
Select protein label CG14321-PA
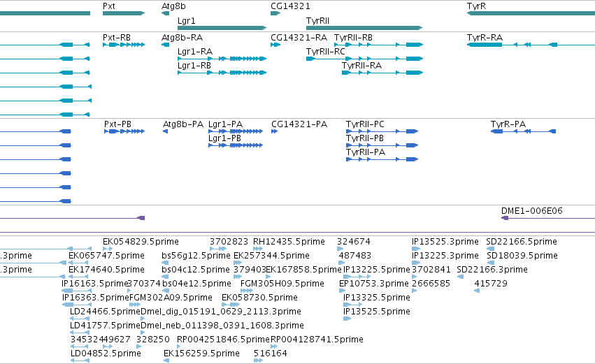point(299,124)
